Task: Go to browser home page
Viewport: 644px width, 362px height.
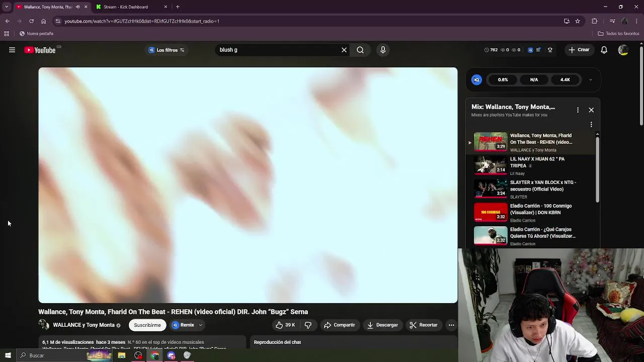Action: 44,21
